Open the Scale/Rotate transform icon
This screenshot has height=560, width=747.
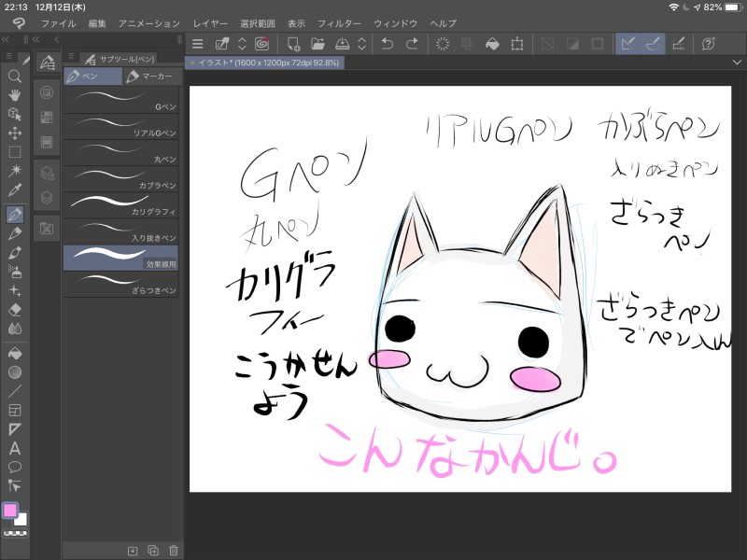[517, 44]
